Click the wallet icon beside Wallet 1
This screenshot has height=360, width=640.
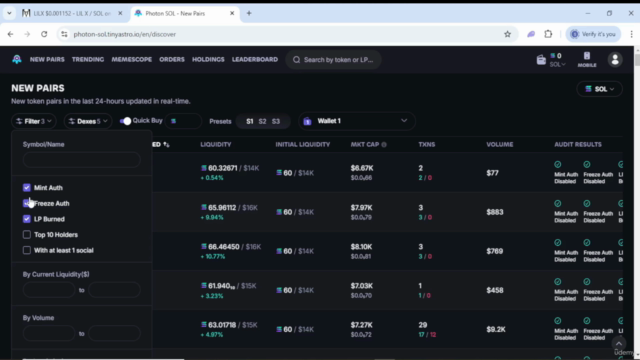[x=307, y=121]
